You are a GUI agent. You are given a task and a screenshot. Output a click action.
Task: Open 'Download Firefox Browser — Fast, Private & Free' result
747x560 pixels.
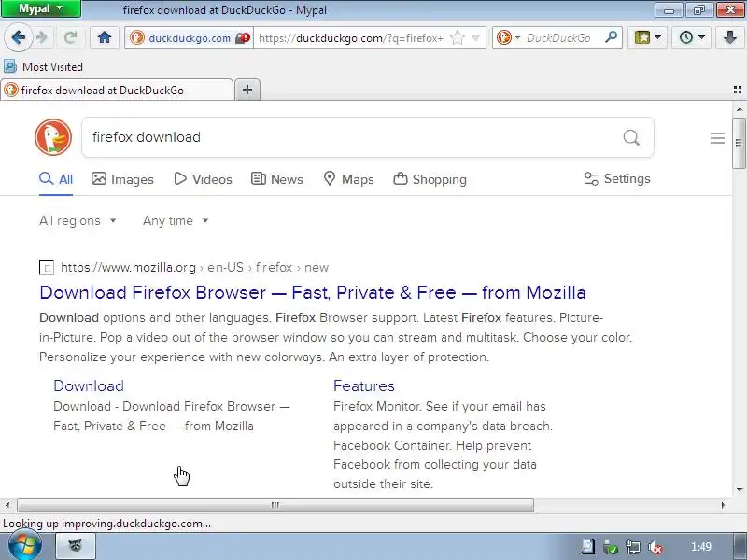pyautogui.click(x=313, y=292)
